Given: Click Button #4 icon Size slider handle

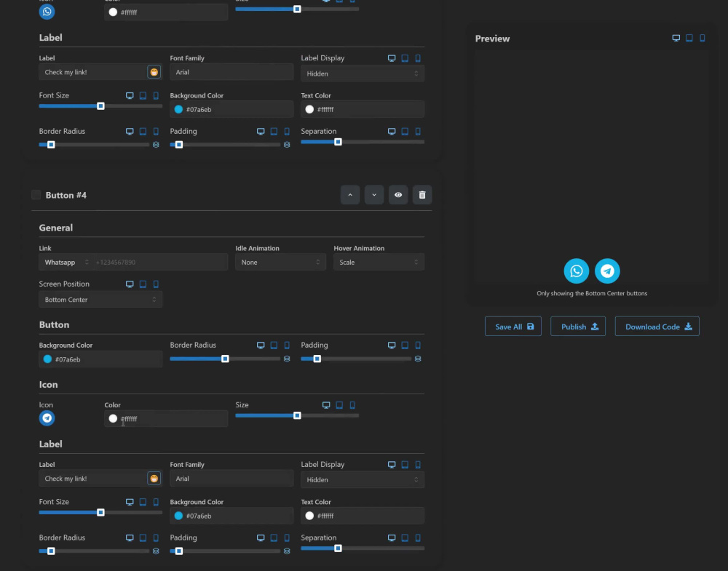Looking at the screenshot, I should coord(297,415).
